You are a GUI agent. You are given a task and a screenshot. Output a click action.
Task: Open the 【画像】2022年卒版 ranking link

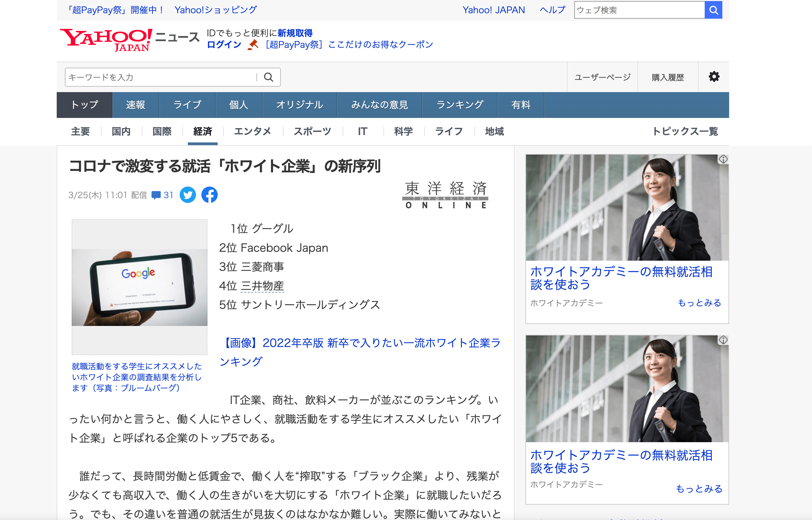point(360,352)
